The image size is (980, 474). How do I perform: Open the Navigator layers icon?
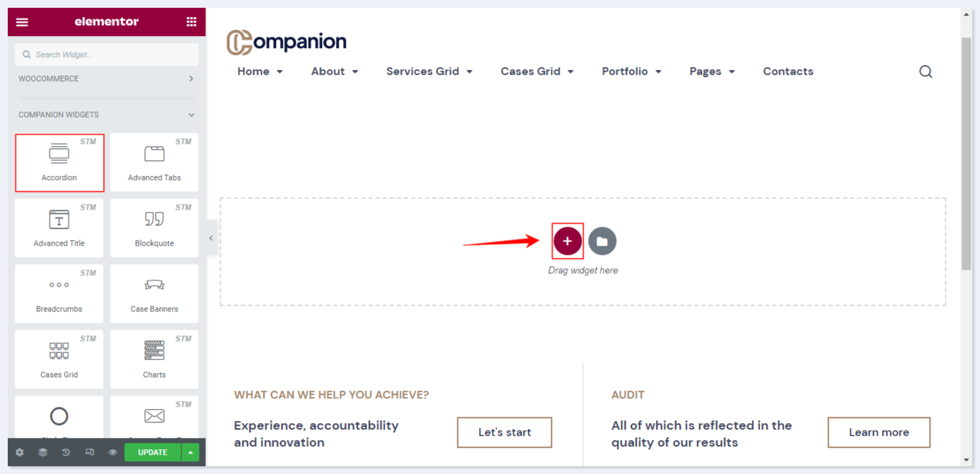point(43,452)
